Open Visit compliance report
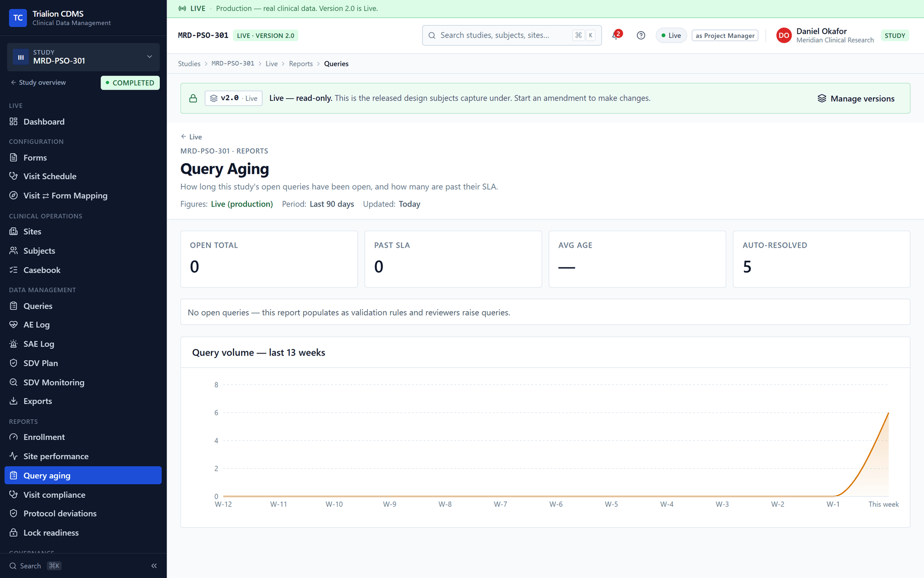 click(83, 495)
